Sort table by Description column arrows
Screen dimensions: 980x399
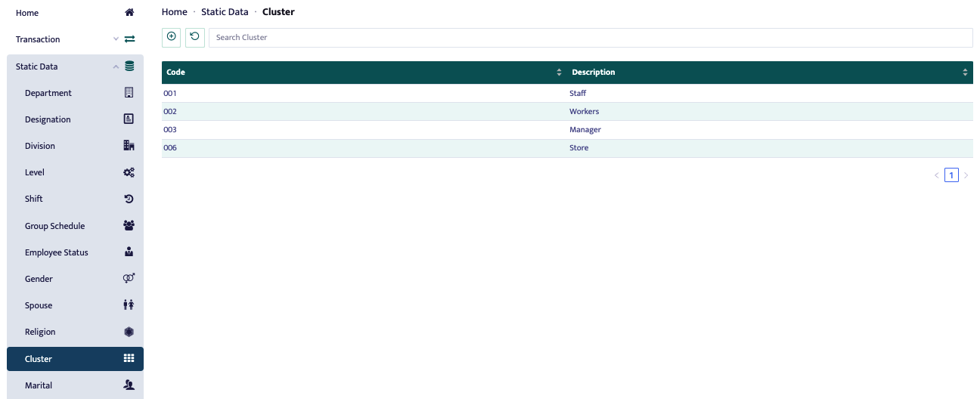tap(965, 73)
